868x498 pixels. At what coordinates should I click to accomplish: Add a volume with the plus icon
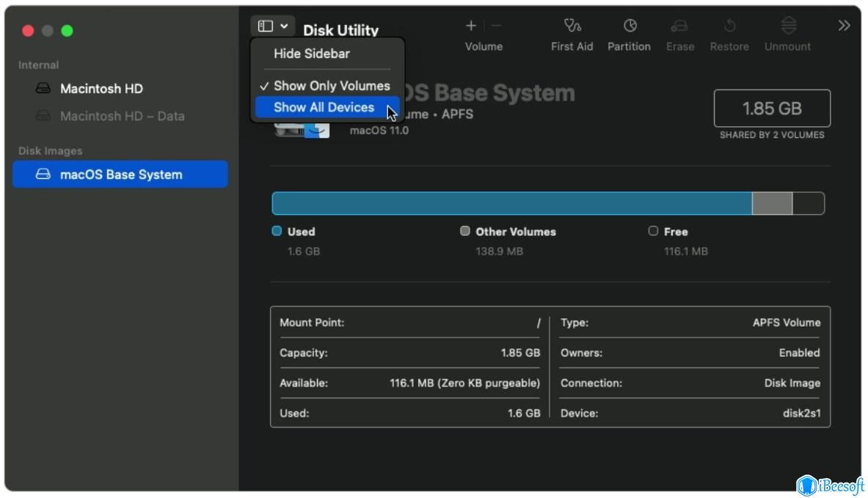[x=470, y=26]
